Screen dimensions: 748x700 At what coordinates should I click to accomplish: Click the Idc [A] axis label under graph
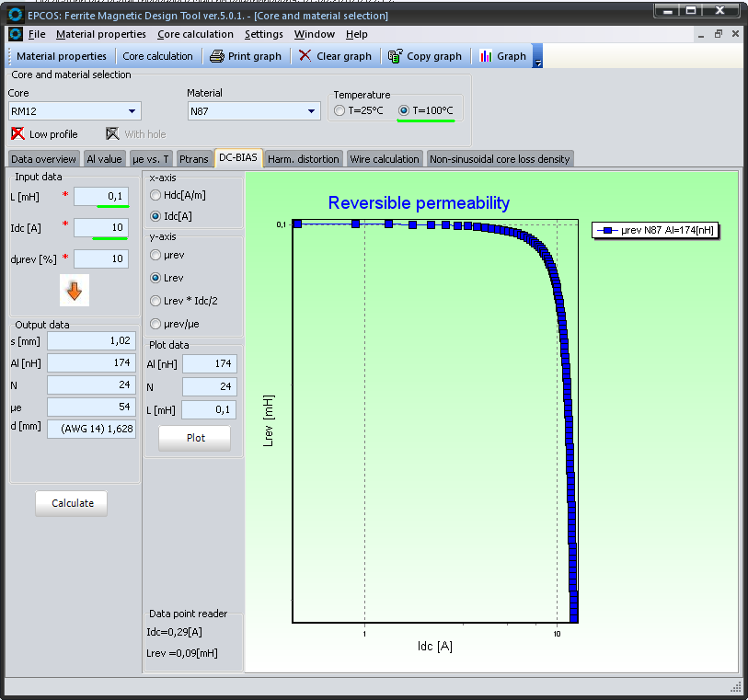[435, 647]
